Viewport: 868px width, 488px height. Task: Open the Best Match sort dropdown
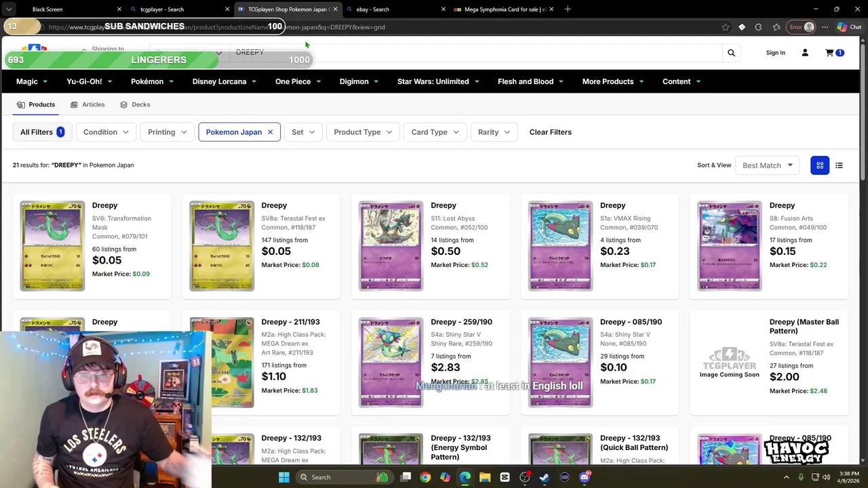point(767,165)
